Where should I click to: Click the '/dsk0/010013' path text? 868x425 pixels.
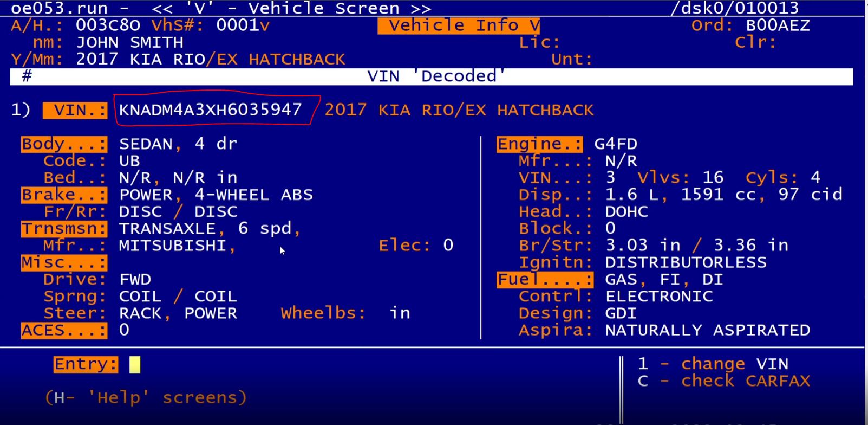click(734, 8)
